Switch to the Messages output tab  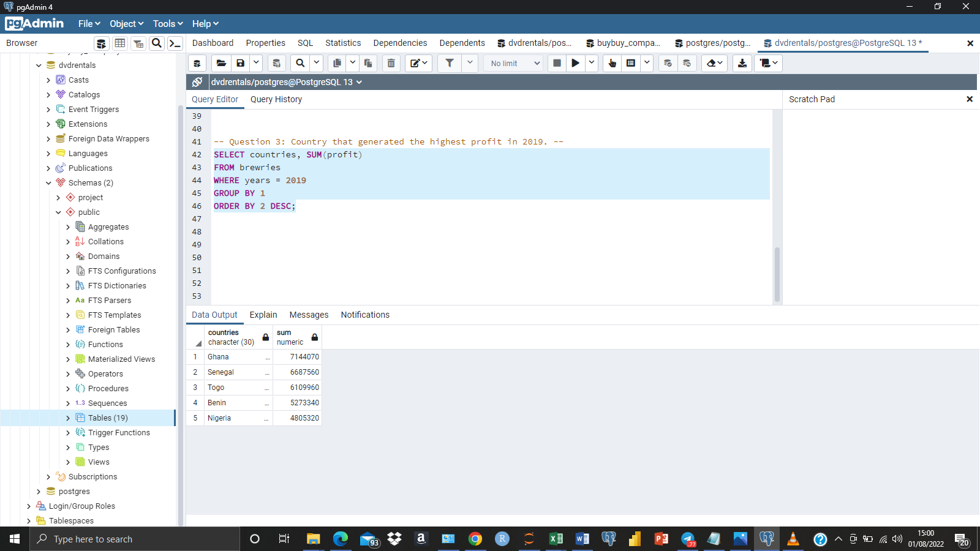tap(308, 315)
